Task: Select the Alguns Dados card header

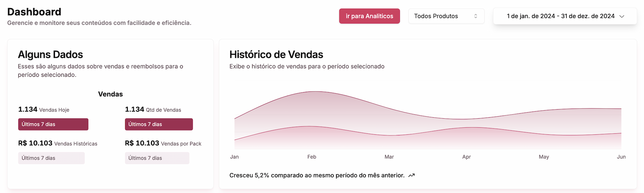Action: (51, 54)
